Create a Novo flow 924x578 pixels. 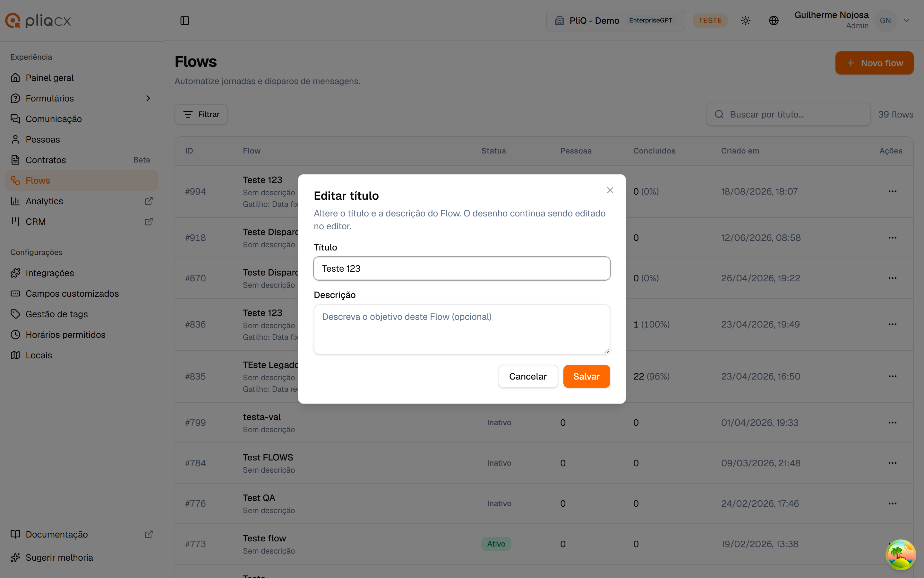click(874, 63)
